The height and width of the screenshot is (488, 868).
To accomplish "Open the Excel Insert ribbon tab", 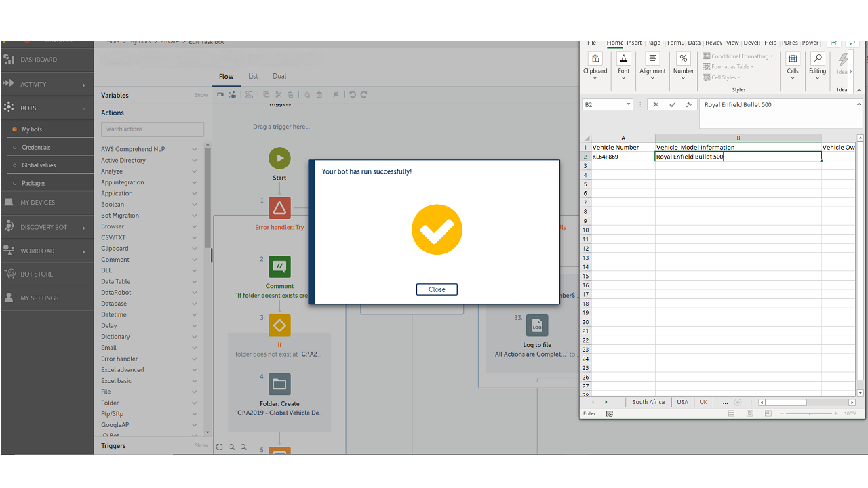I will (634, 43).
